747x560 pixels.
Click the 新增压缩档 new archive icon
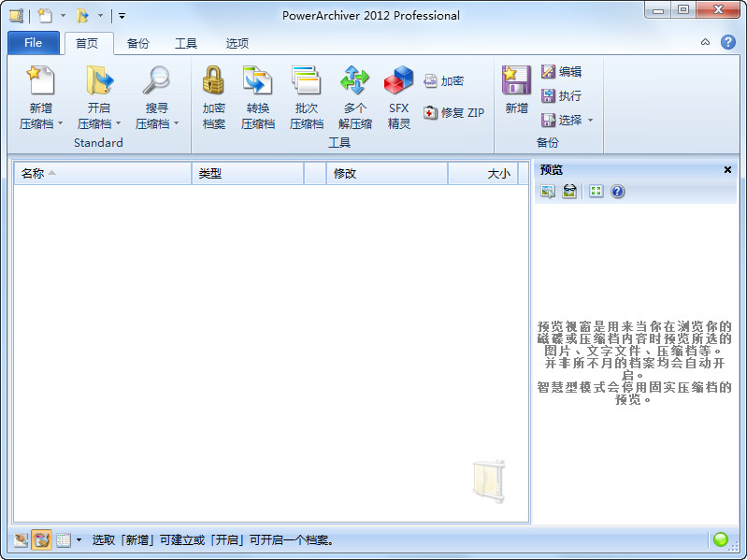(41, 80)
